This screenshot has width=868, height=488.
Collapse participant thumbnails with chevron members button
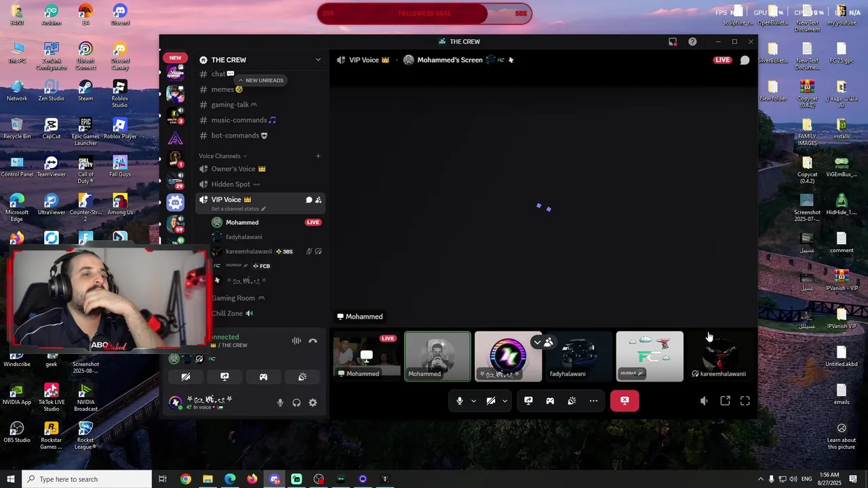coord(542,342)
